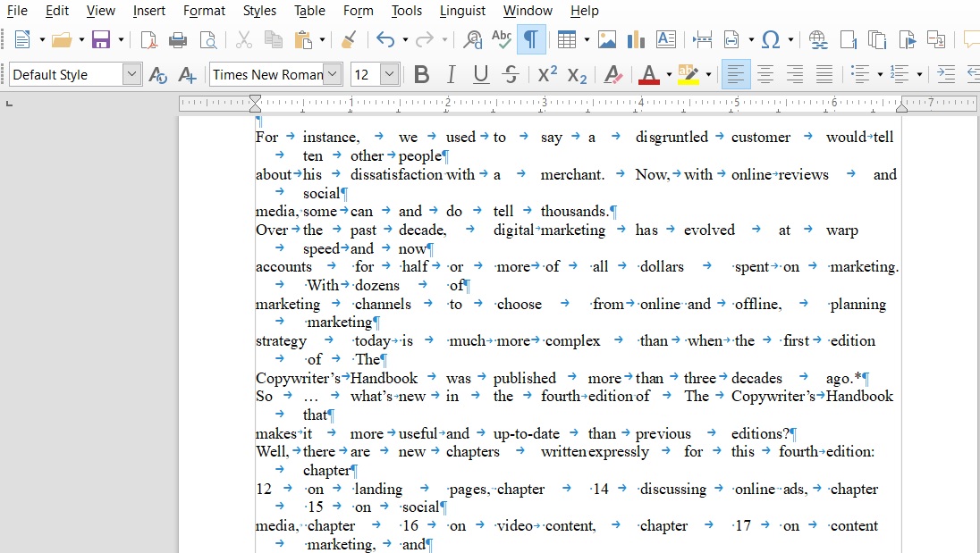The image size is (980, 553).
Task: Toggle bold formatting
Action: pos(421,74)
